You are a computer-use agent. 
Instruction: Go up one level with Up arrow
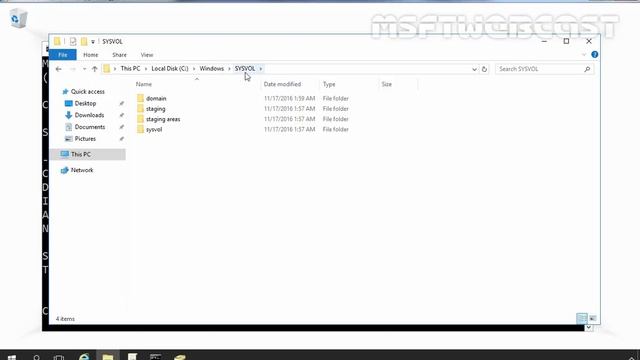pos(95,69)
